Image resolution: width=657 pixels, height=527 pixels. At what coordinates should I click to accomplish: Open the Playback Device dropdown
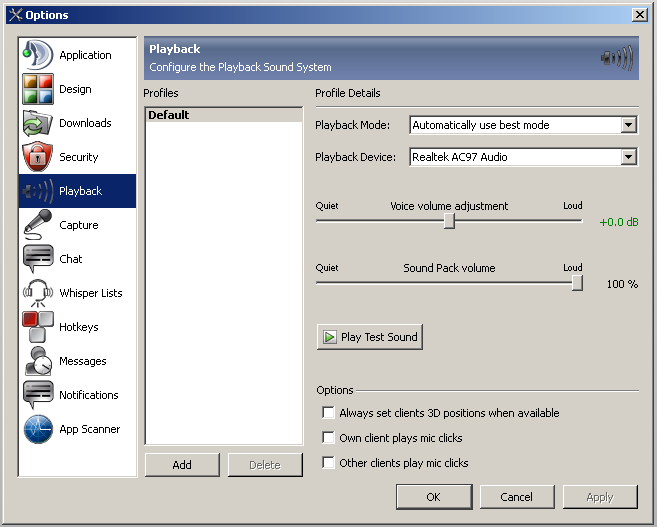point(628,157)
